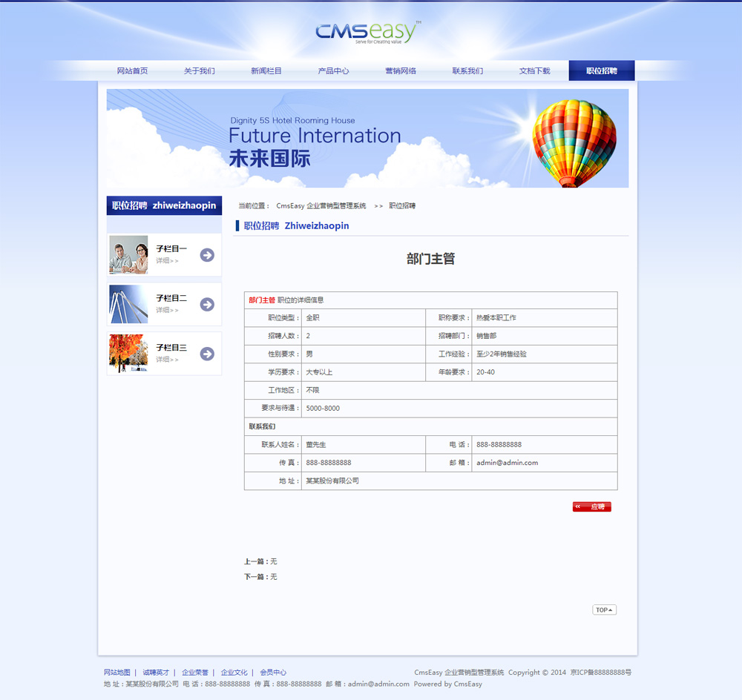Open the 子栏目一 business people thumbnail
The width and height of the screenshot is (742, 700).
point(128,255)
